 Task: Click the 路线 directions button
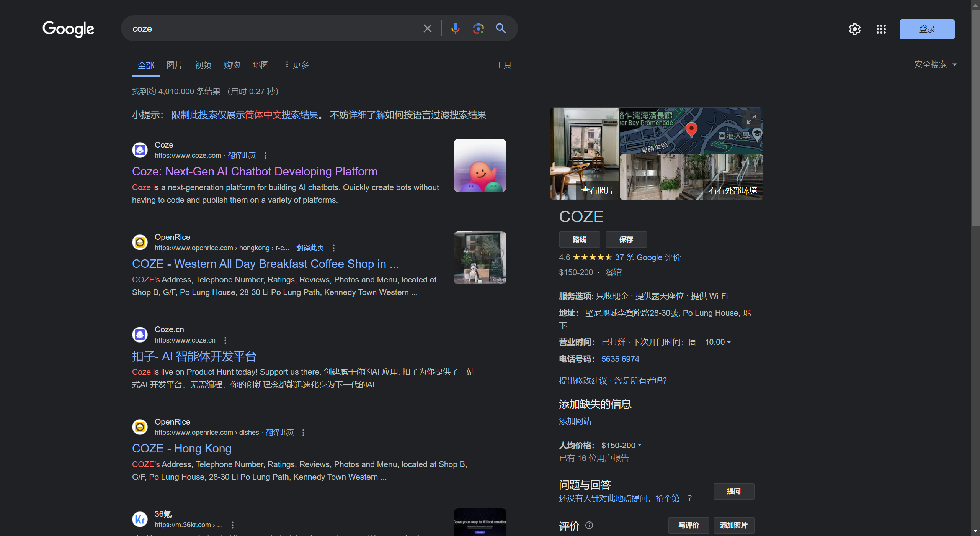point(579,239)
